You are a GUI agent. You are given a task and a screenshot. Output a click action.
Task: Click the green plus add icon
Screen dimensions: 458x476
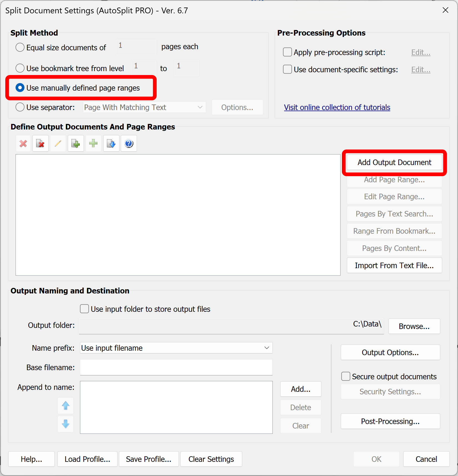pos(93,143)
